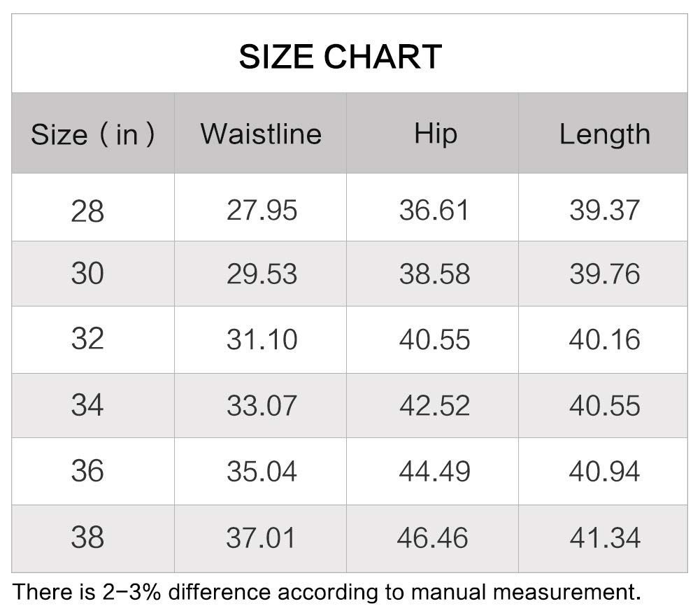This screenshot has width=700, height=613.
Task: Select the Size (in) column header
Action: coord(93,134)
